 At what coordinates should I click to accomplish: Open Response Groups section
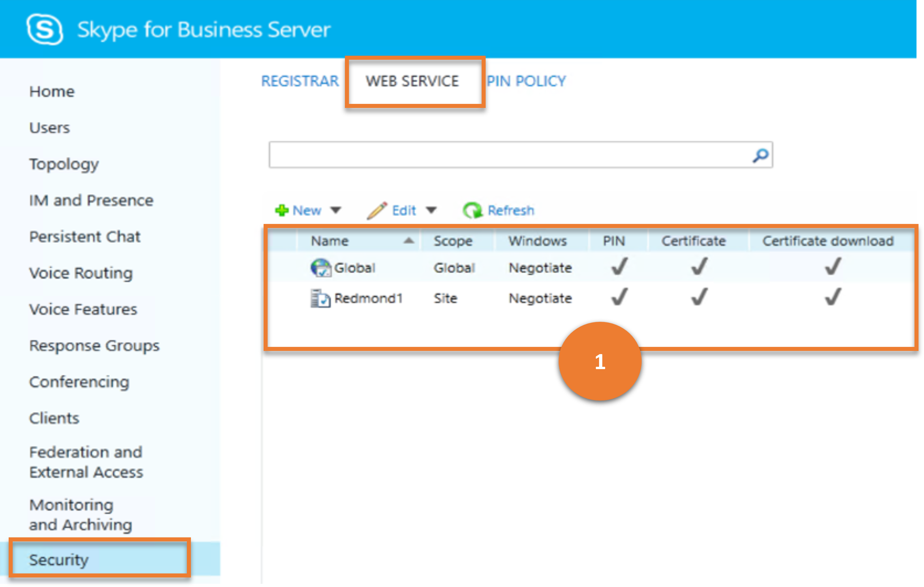click(94, 346)
